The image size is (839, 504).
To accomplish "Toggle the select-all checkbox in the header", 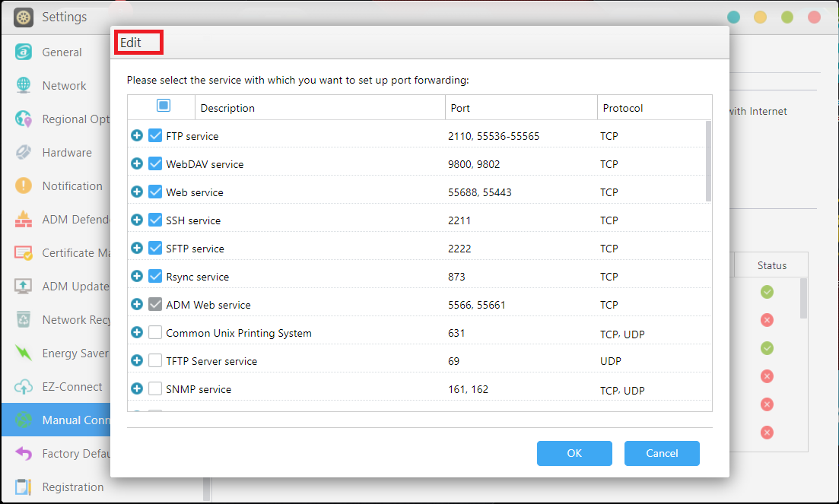I will coord(162,106).
